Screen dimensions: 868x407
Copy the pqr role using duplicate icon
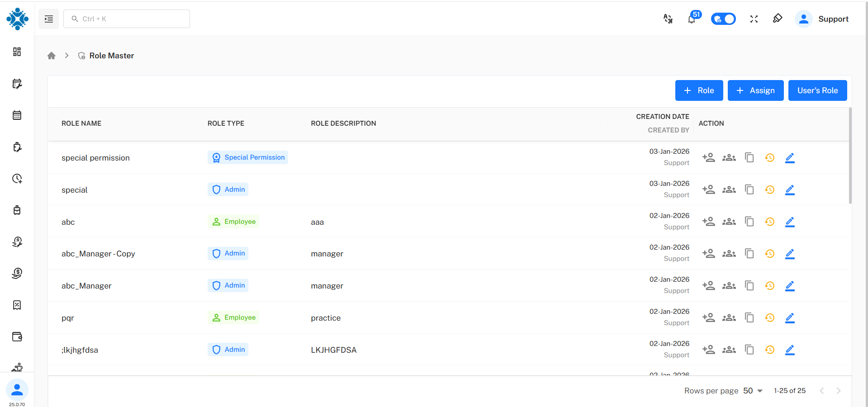[749, 318]
